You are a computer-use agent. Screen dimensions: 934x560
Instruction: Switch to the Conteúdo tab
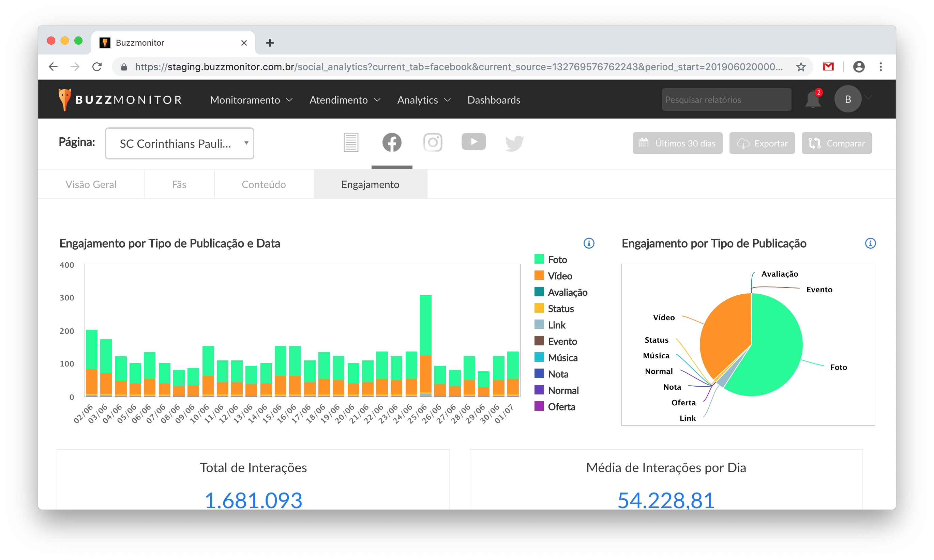click(x=263, y=185)
